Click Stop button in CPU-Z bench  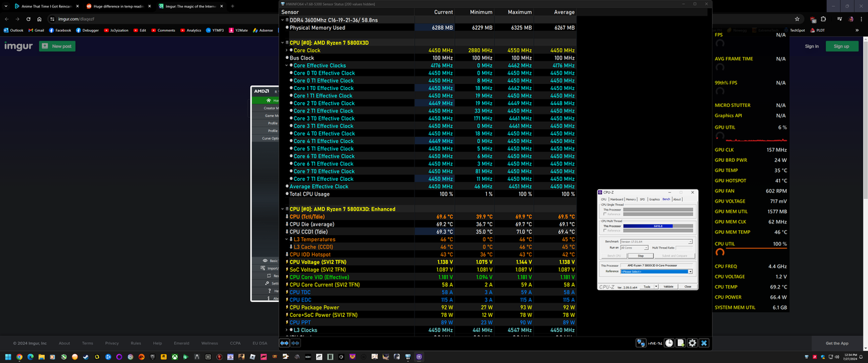[640, 256]
